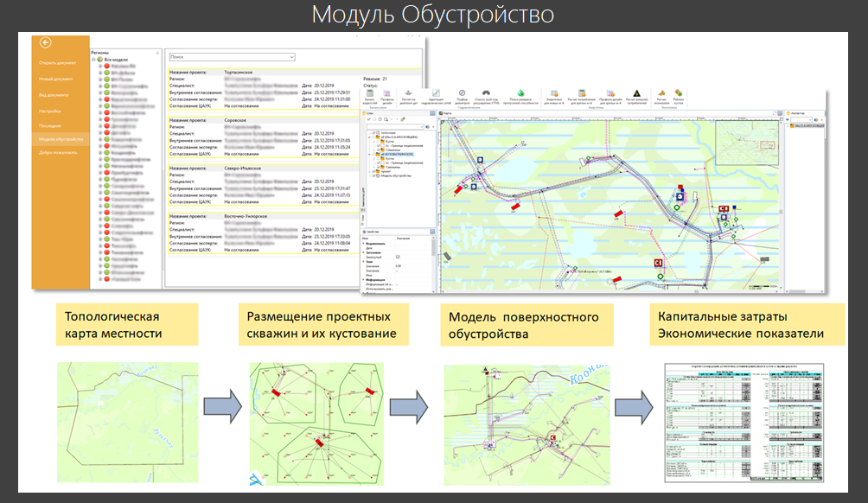Click the pencil edit icon in layers toolbar

403,119
